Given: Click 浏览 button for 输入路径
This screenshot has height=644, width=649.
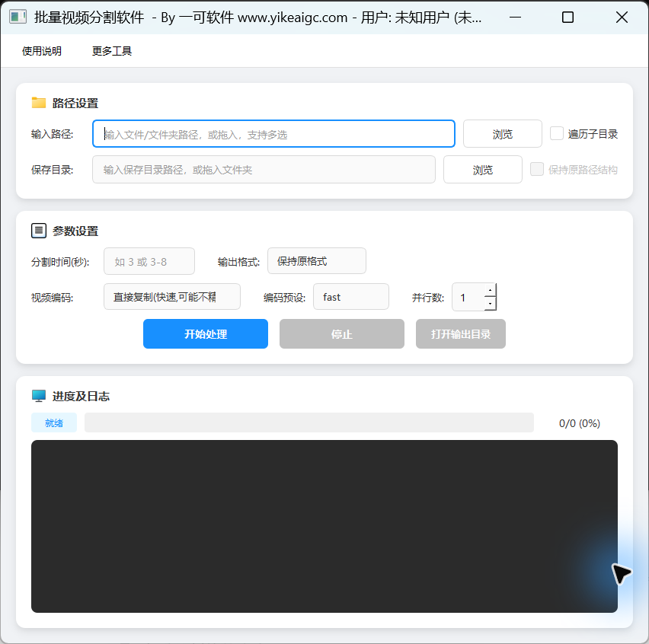Looking at the screenshot, I should point(503,134).
